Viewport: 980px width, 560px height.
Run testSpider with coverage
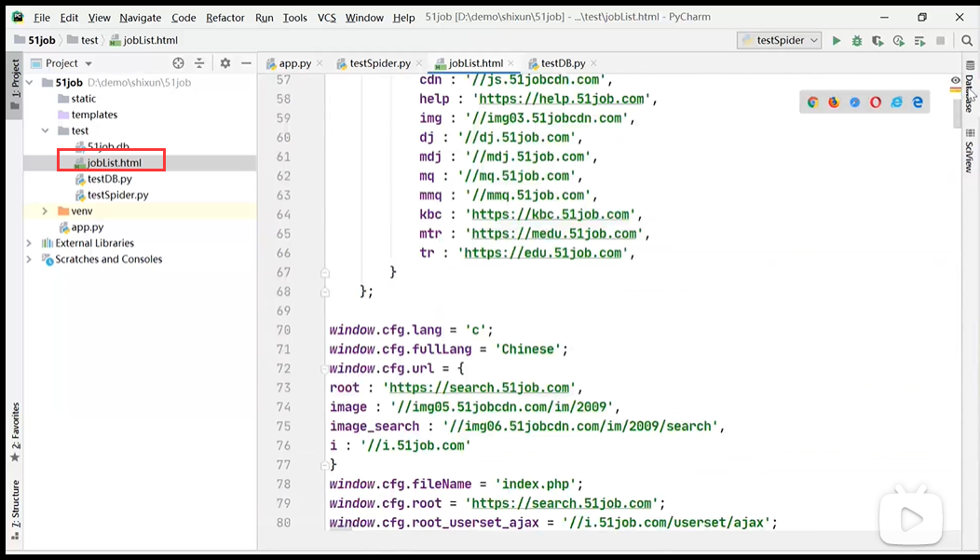[x=878, y=41]
